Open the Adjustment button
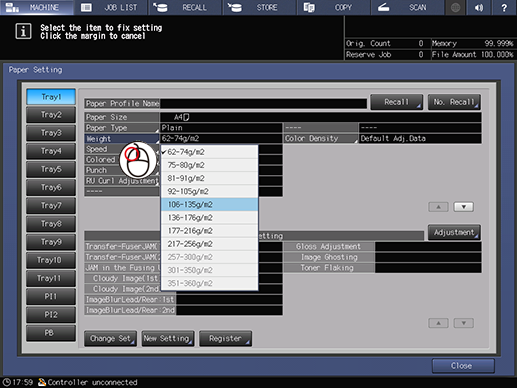 pyautogui.click(x=454, y=232)
